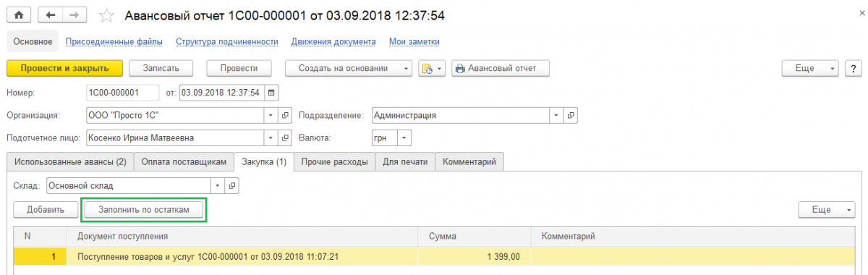Screen dimensions: 868x275
Task: Open help with the question mark button
Action: coord(853,68)
